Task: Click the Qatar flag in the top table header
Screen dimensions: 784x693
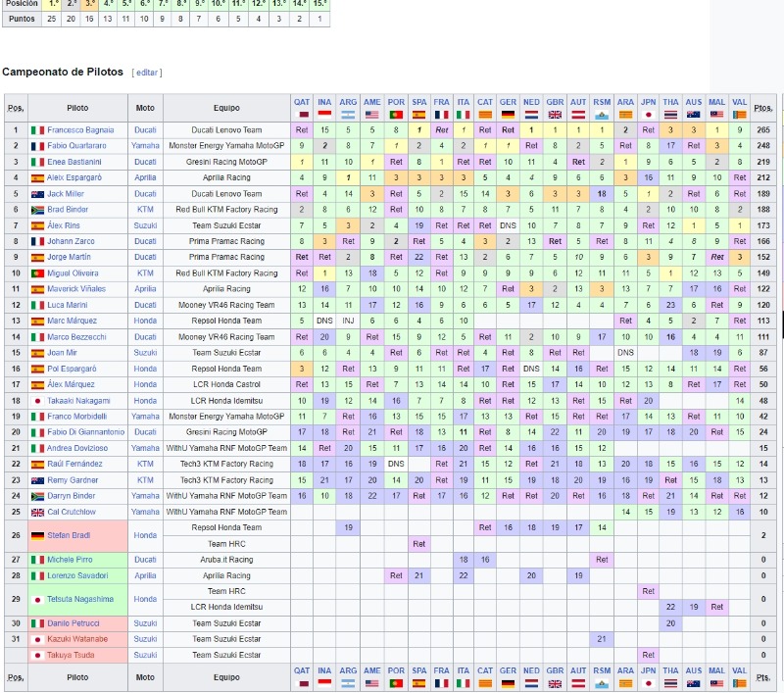Action: click(302, 115)
